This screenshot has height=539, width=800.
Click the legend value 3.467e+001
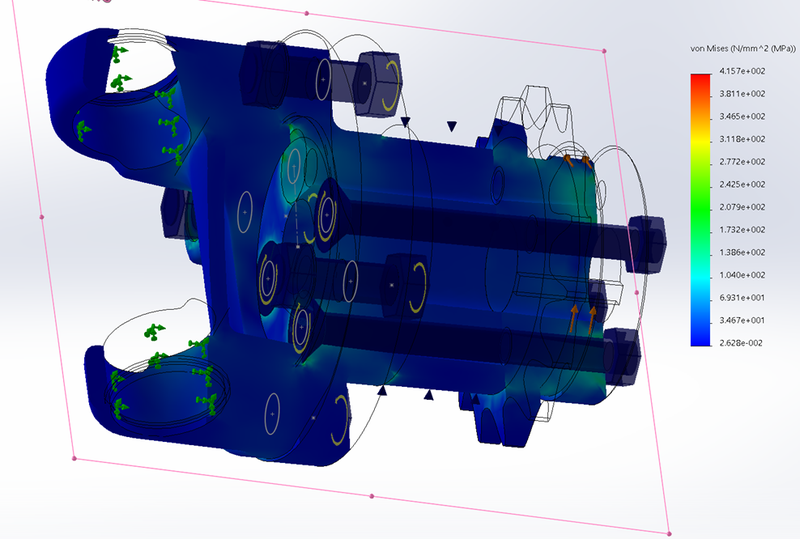pos(742,321)
